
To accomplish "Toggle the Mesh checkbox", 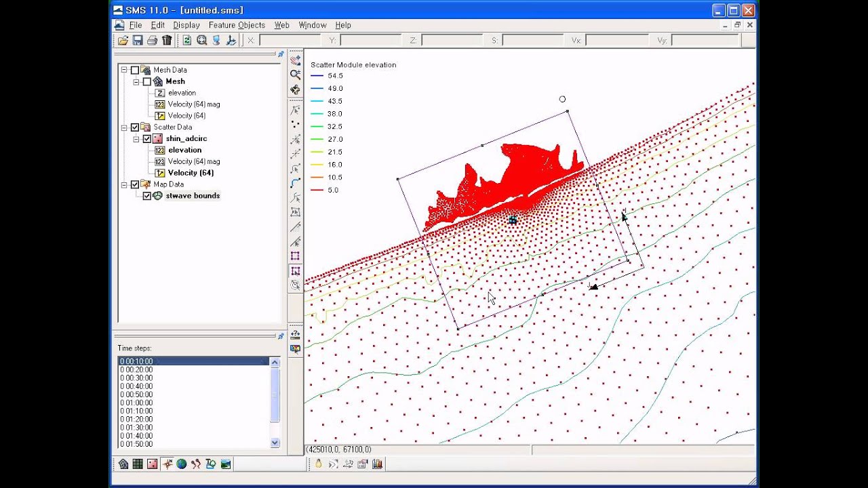I will (147, 81).
